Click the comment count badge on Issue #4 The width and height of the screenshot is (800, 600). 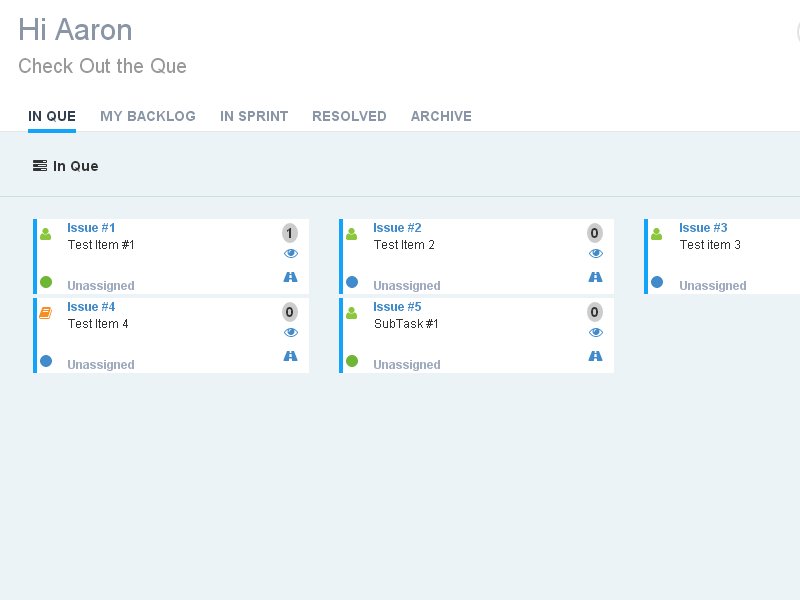[290, 312]
